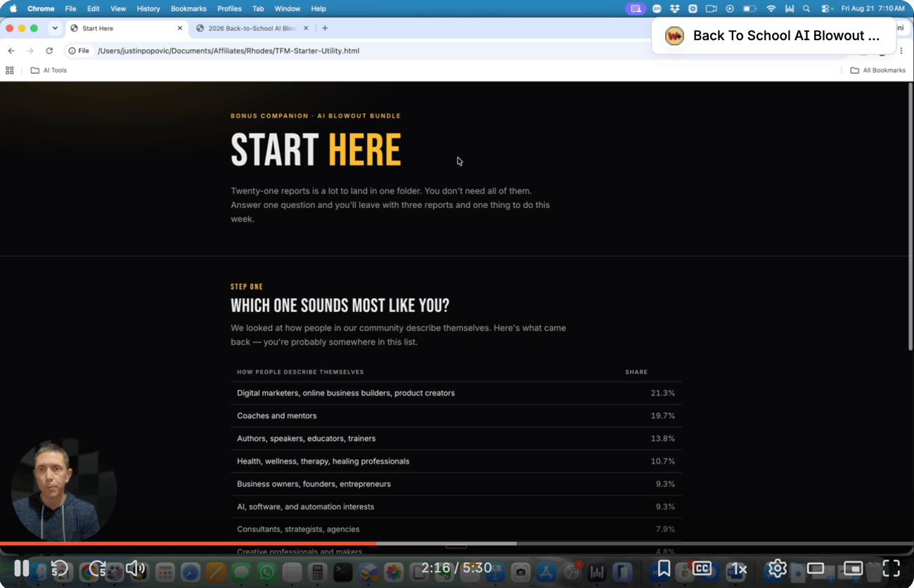
Task: Open the Window menu
Action: pyautogui.click(x=287, y=8)
